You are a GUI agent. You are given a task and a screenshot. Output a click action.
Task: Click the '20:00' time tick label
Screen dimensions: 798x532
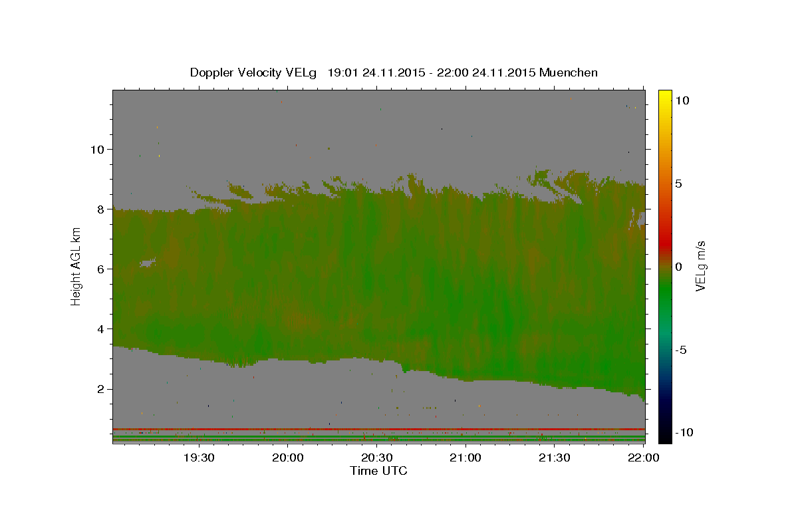(x=288, y=458)
